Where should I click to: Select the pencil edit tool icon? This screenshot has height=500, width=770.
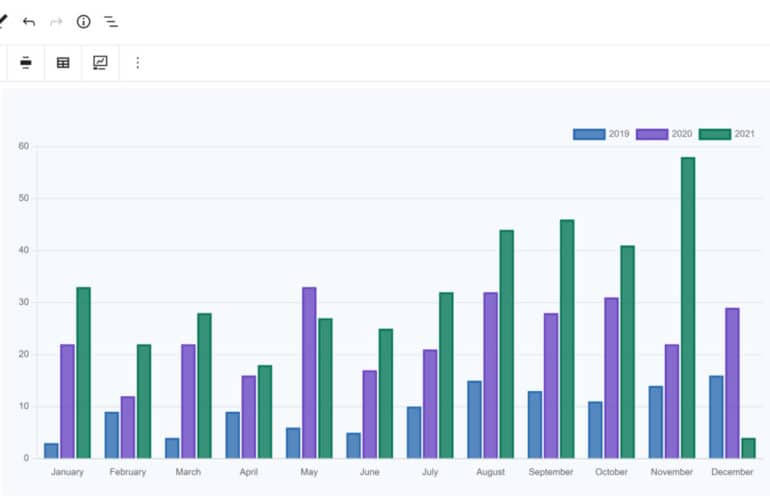(x=3, y=21)
